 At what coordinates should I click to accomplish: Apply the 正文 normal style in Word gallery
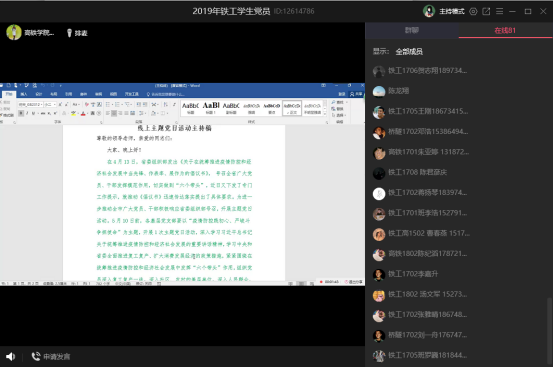click(292, 108)
